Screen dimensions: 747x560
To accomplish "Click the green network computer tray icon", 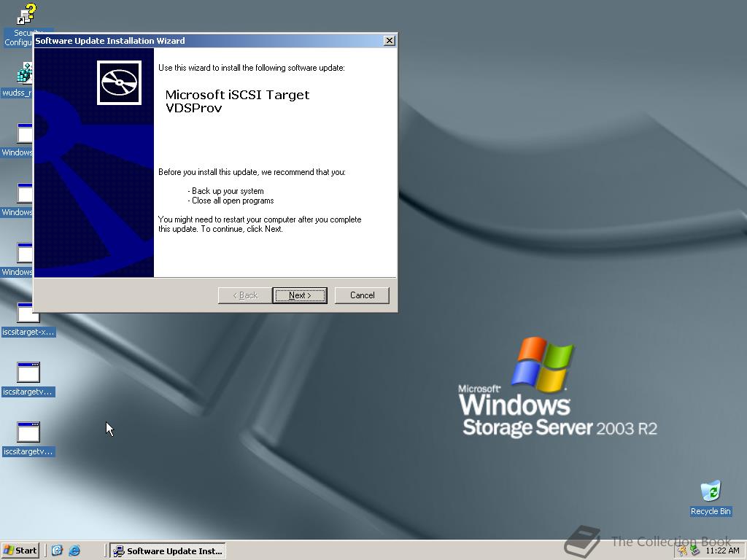I will pyautogui.click(x=695, y=551).
